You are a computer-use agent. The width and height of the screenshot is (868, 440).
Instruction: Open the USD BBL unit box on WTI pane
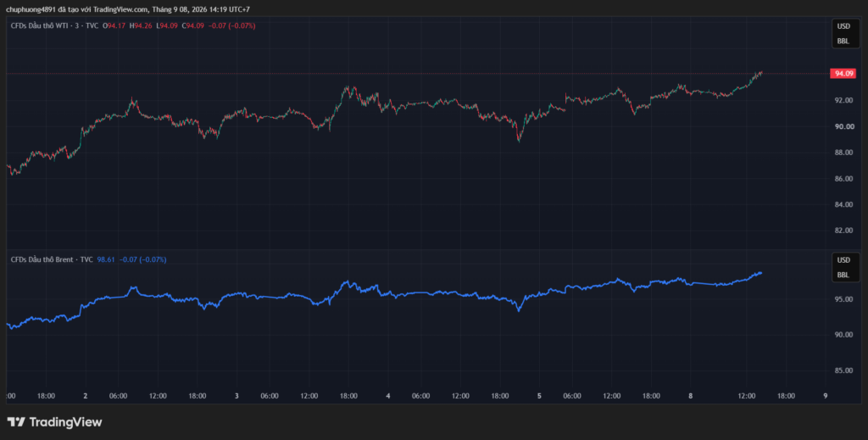tap(845, 33)
